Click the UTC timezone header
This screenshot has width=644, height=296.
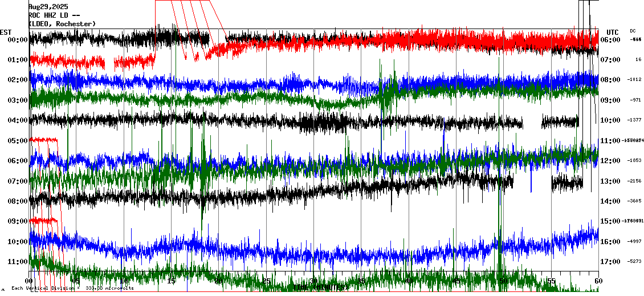pyautogui.click(x=612, y=31)
